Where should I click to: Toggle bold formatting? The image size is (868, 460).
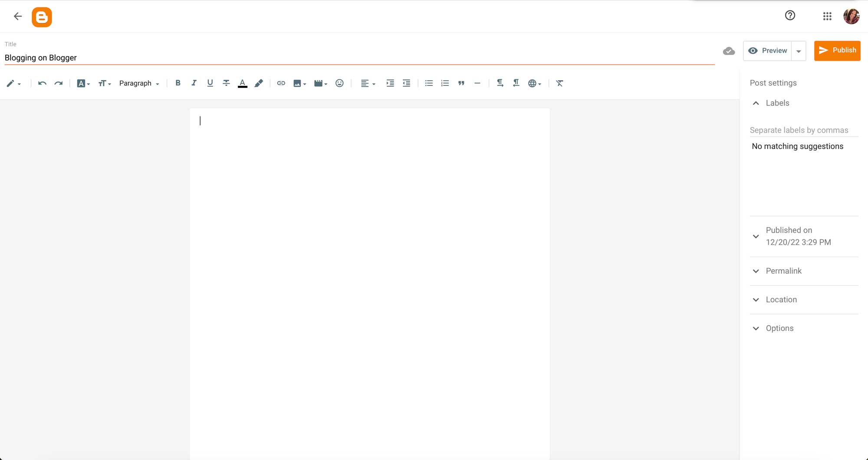point(178,83)
